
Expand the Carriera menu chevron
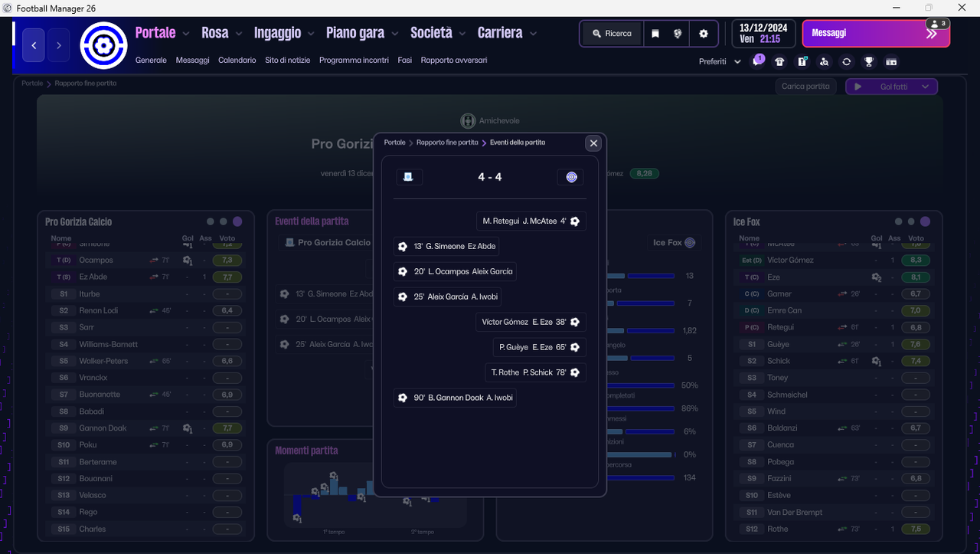(x=533, y=34)
